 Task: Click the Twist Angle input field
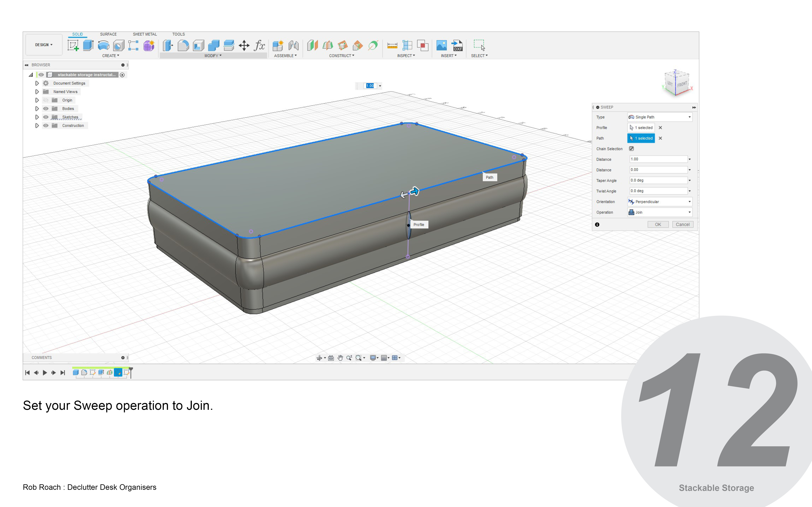click(x=658, y=191)
